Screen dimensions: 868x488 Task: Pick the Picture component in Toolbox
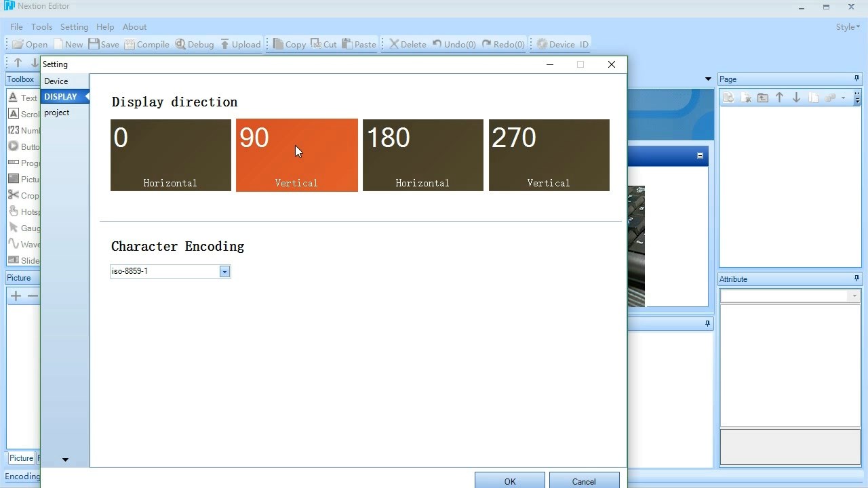(22, 179)
